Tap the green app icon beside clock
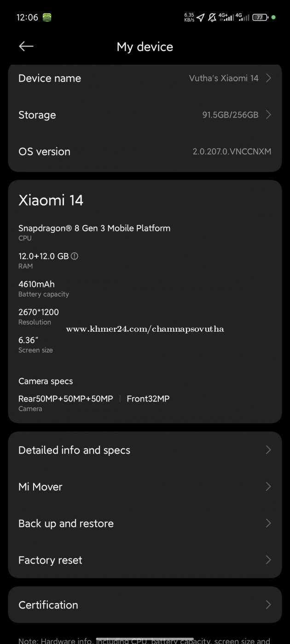The image size is (290, 644). click(47, 17)
